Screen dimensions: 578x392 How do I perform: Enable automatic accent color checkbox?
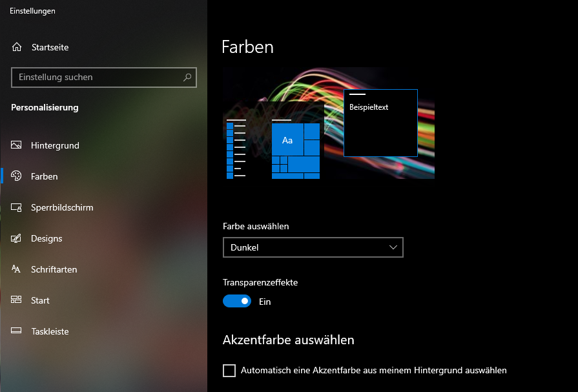(x=229, y=371)
